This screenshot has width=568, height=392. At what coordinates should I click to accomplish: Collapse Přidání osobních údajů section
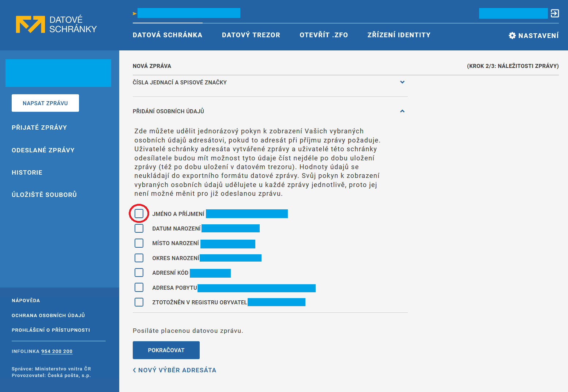pyautogui.click(x=402, y=111)
